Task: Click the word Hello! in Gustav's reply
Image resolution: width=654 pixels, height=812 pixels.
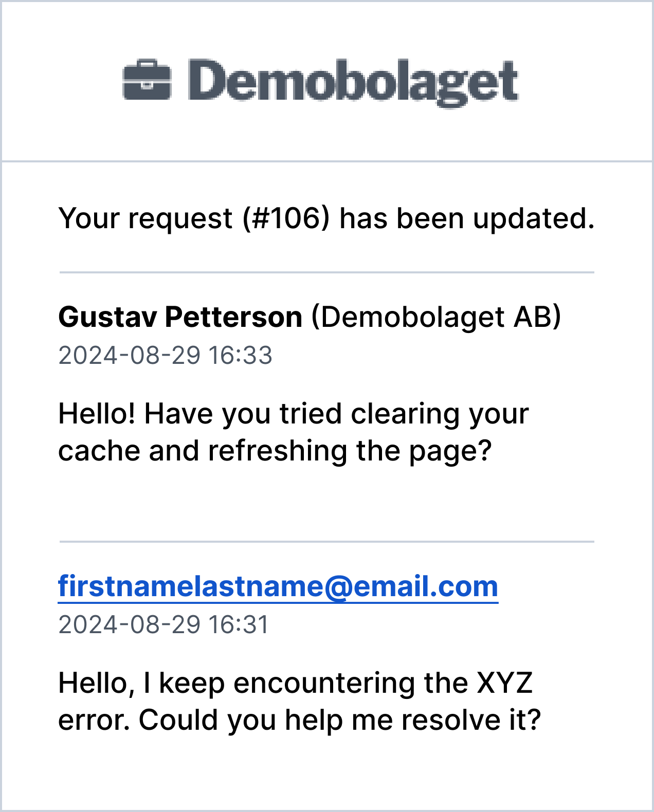Action: tap(97, 414)
